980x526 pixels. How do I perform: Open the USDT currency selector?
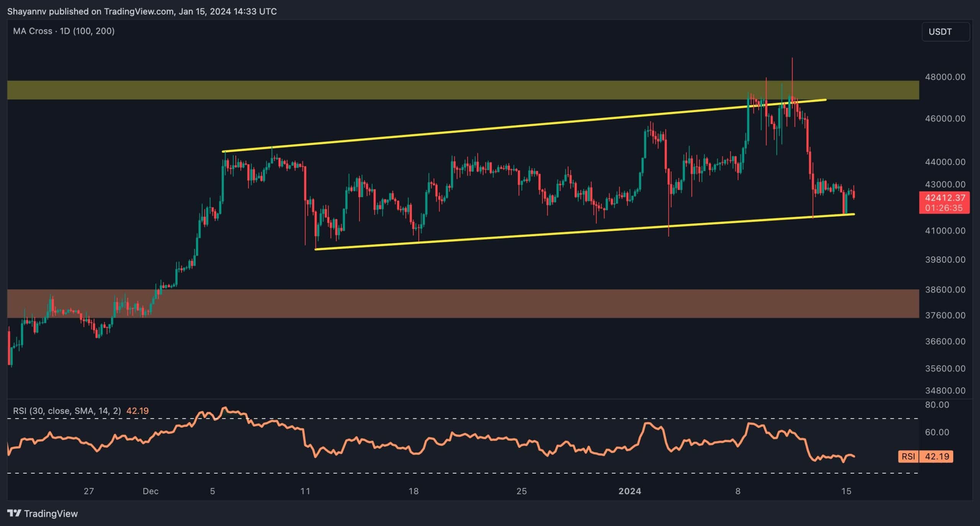point(946,32)
